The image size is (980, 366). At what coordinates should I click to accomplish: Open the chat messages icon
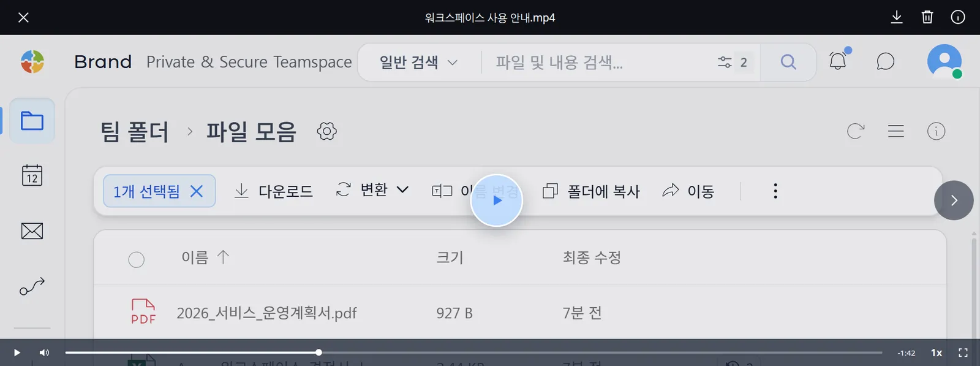coord(885,61)
